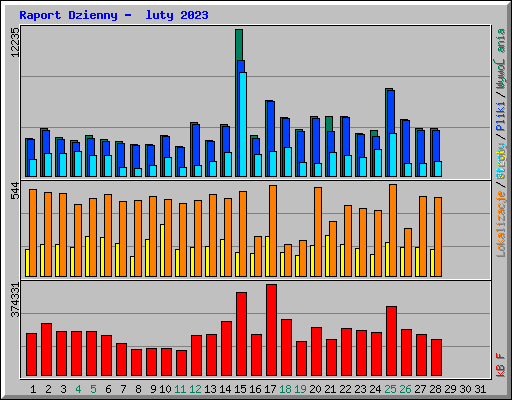Click the 'Raport Dzienny - luty 2023' title
512x400 pixels.
[x=114, y=15]
